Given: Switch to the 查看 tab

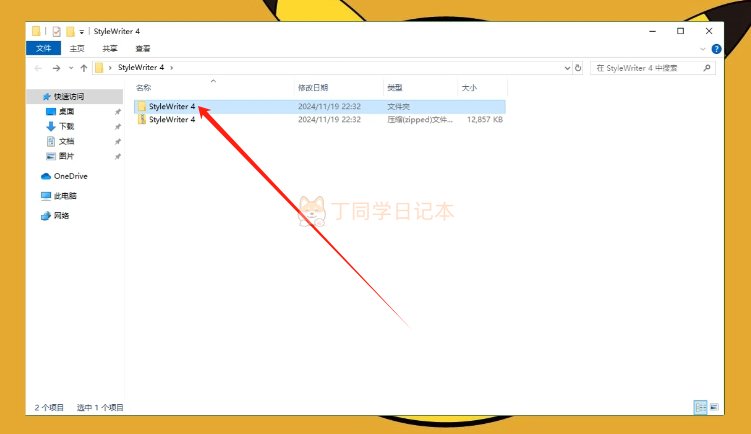Looking at the screenshot, I should 143,48.
